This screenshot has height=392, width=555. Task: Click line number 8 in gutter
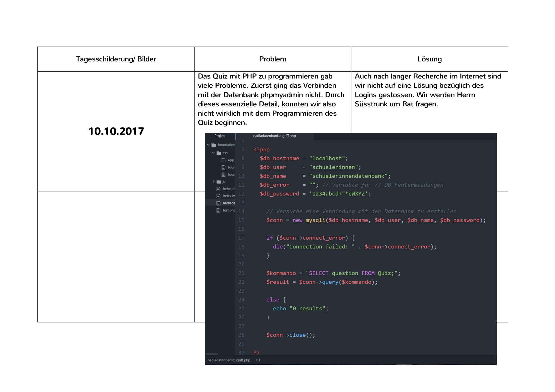click(x=243, y=158)
